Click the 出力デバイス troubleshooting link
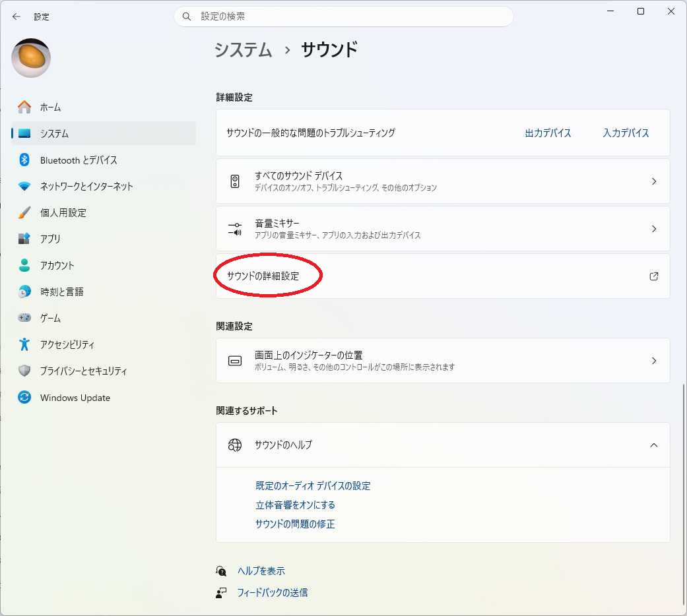The image size is (687, 616). click(548, 133)
